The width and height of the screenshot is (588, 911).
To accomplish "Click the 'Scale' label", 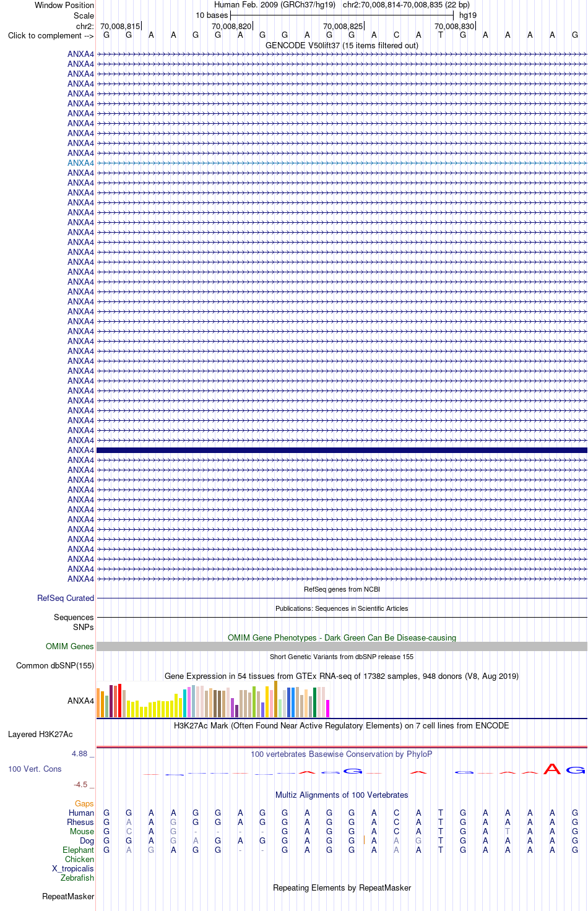I will coord(84,15).
